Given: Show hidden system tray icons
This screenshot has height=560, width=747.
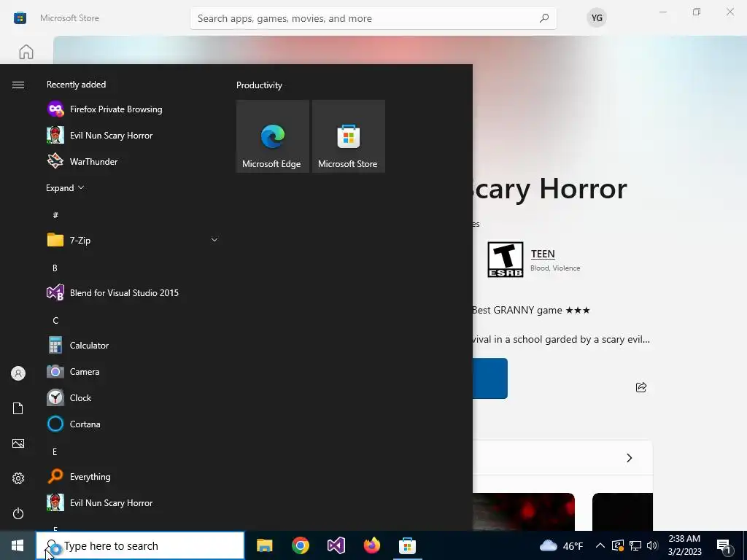Looking at the screenshot, I should click(x=600, y=545).
